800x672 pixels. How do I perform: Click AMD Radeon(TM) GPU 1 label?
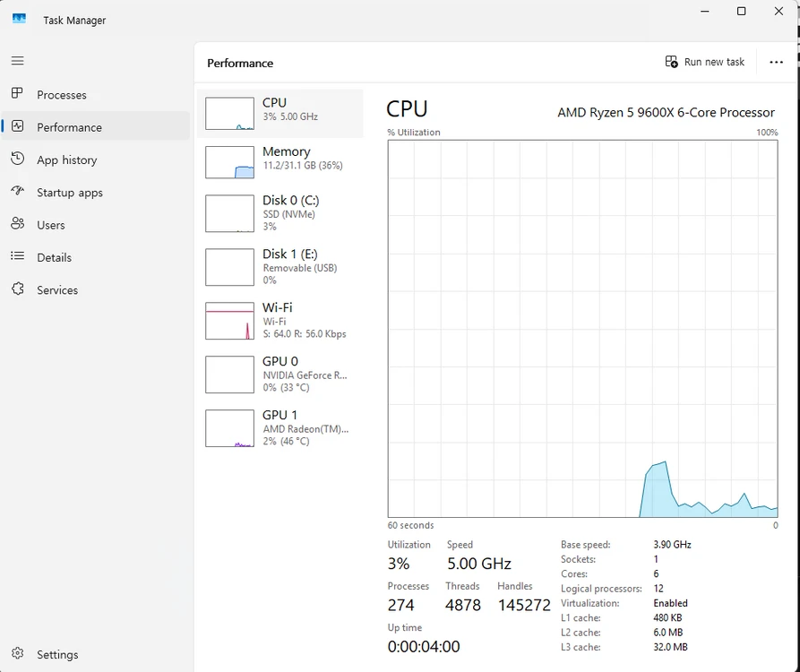point(305,428)
